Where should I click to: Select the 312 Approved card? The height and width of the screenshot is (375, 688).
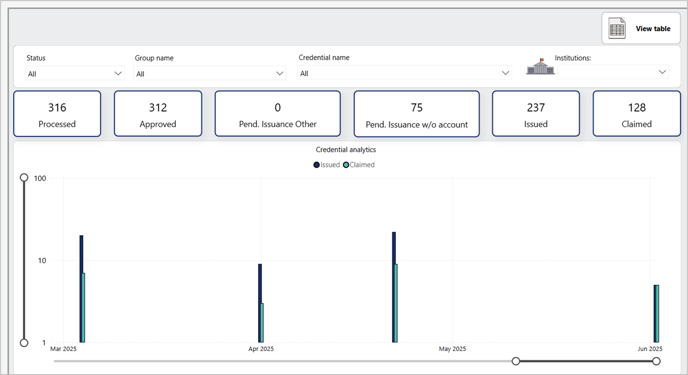158,114
